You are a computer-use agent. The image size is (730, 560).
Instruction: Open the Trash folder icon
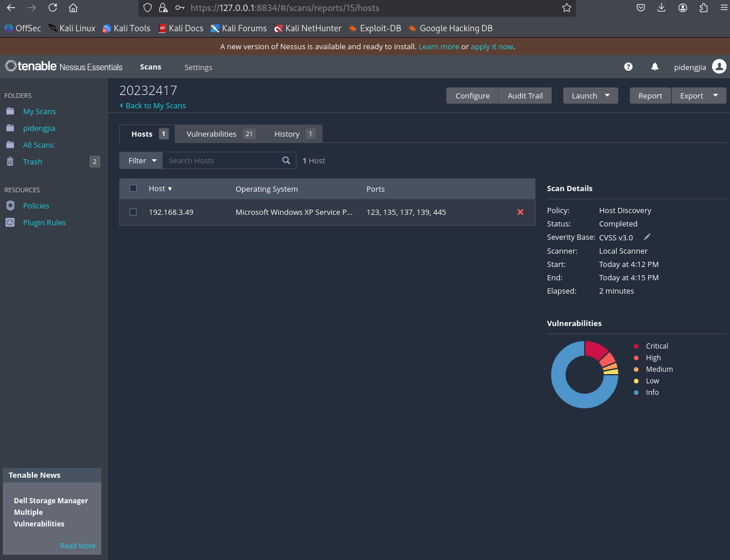click(10, 162)
